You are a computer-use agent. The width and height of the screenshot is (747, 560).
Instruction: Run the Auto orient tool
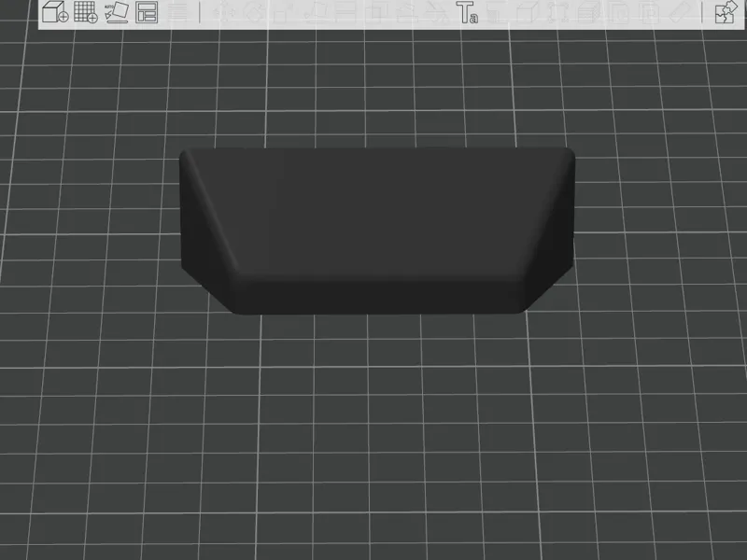click(x=117, y=12)
